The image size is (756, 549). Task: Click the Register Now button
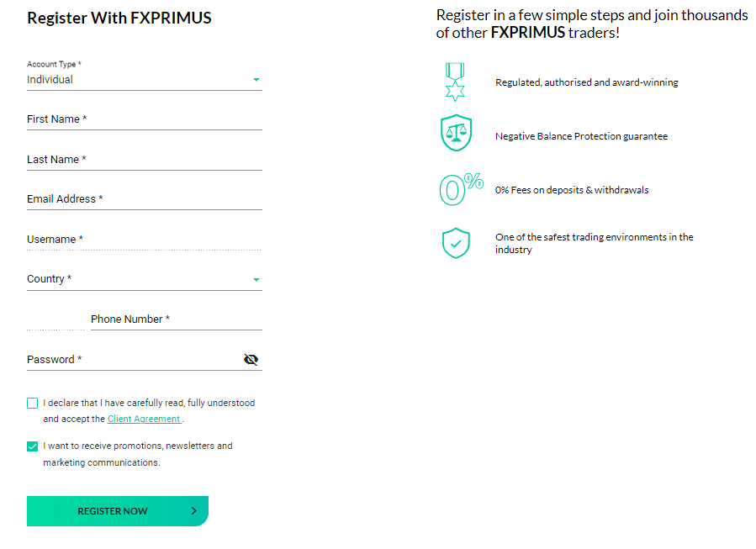click(118, 511)
